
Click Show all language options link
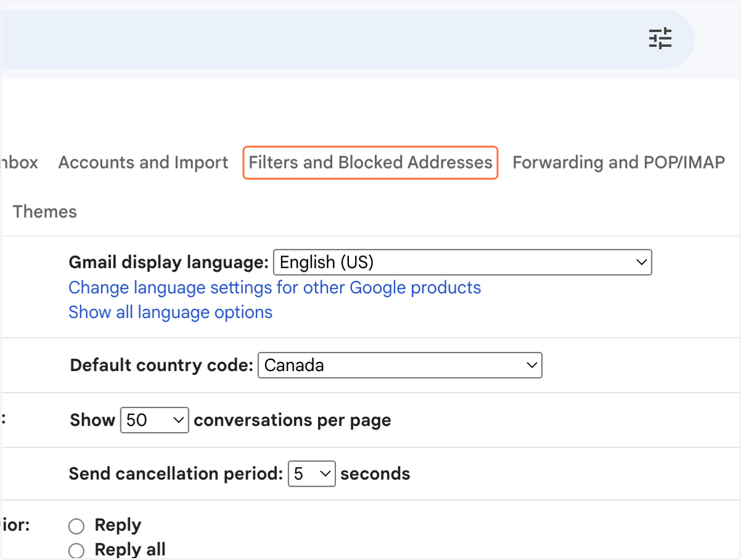coord(170,312)
